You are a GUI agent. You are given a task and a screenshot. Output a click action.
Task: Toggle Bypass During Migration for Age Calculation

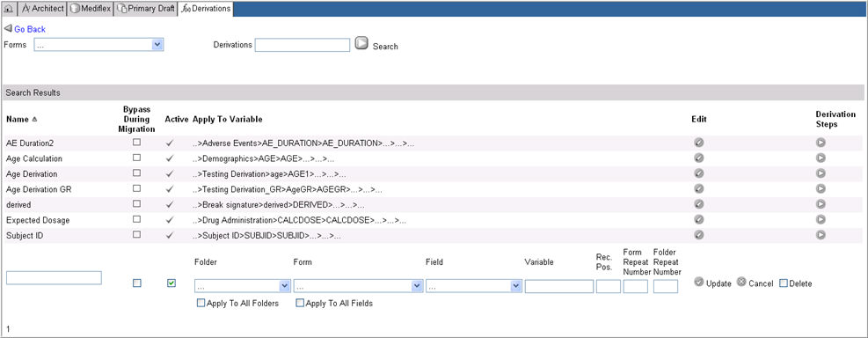(136, 158)
